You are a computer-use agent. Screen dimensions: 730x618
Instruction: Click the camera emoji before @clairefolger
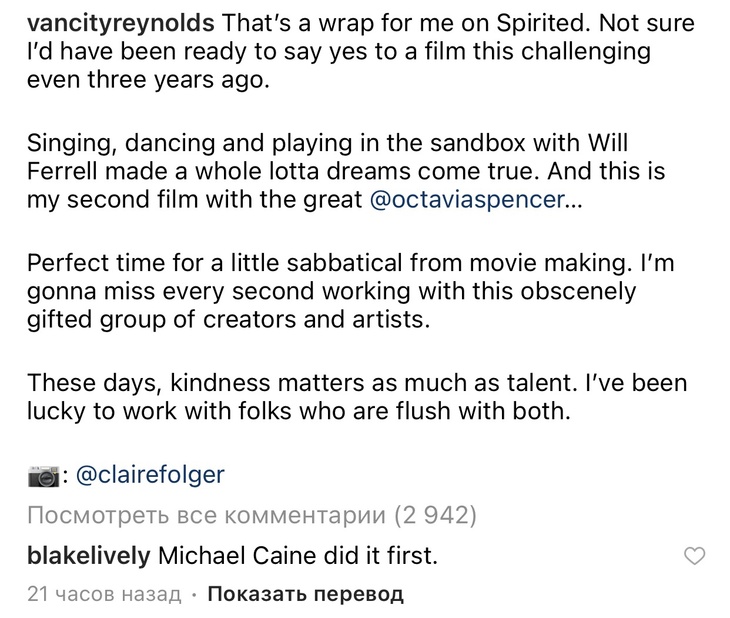click(x=43, y=477)
